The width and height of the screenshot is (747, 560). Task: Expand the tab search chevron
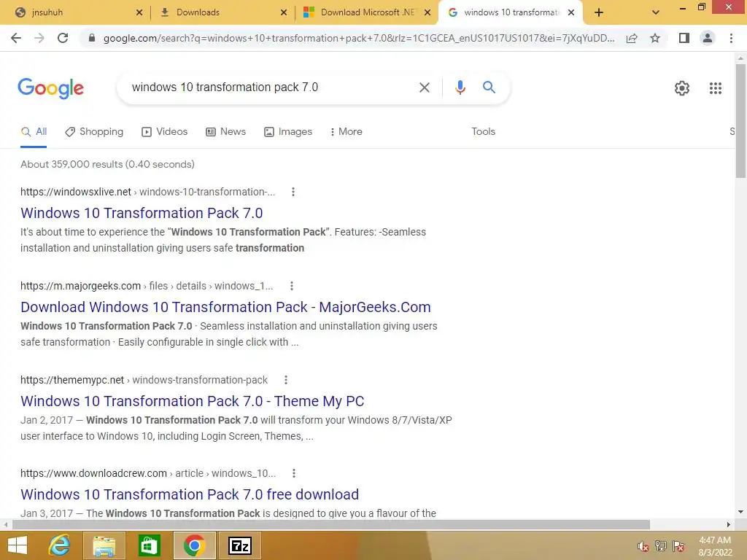pos(656,12)
